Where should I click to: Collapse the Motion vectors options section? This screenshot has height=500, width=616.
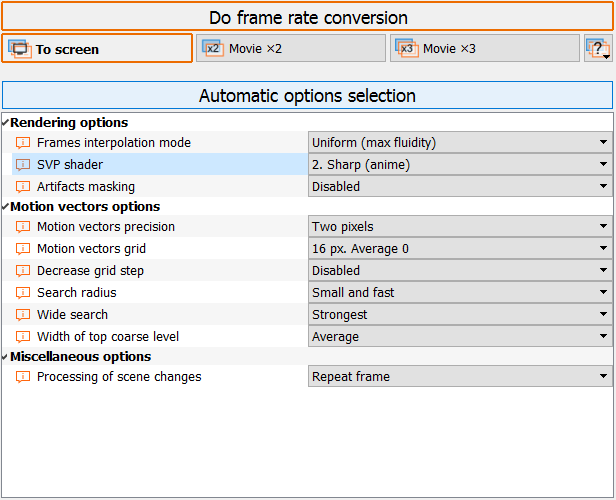click(6, 207)
